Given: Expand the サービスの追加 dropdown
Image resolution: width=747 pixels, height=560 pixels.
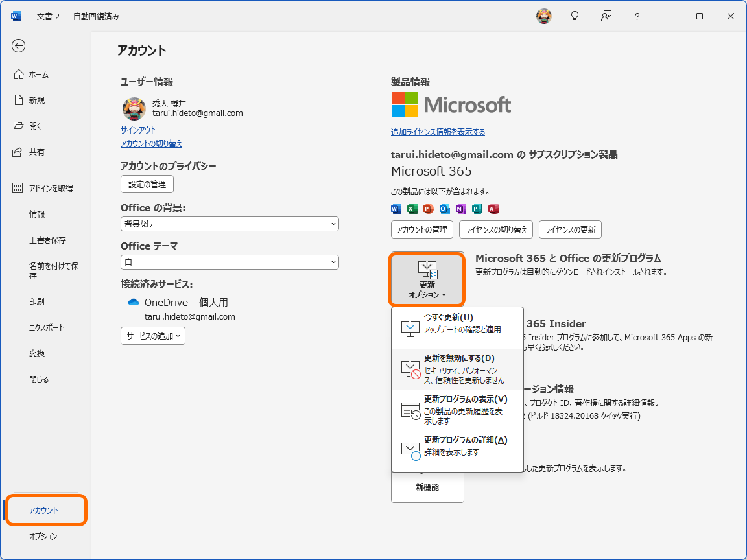Looking at the screenshot, I should tap(152, 336).
